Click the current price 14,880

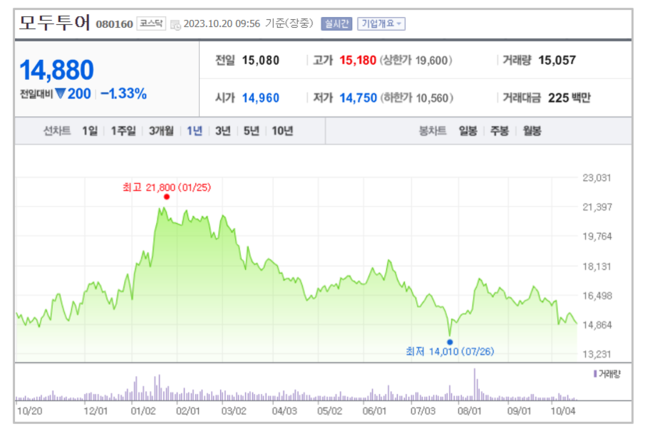tap(57, 70)
